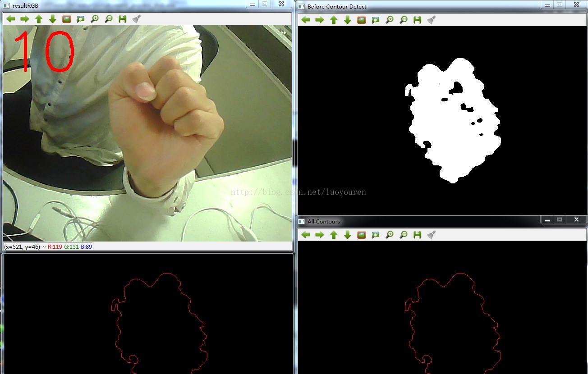Pan up in the All Contours window

334,235
